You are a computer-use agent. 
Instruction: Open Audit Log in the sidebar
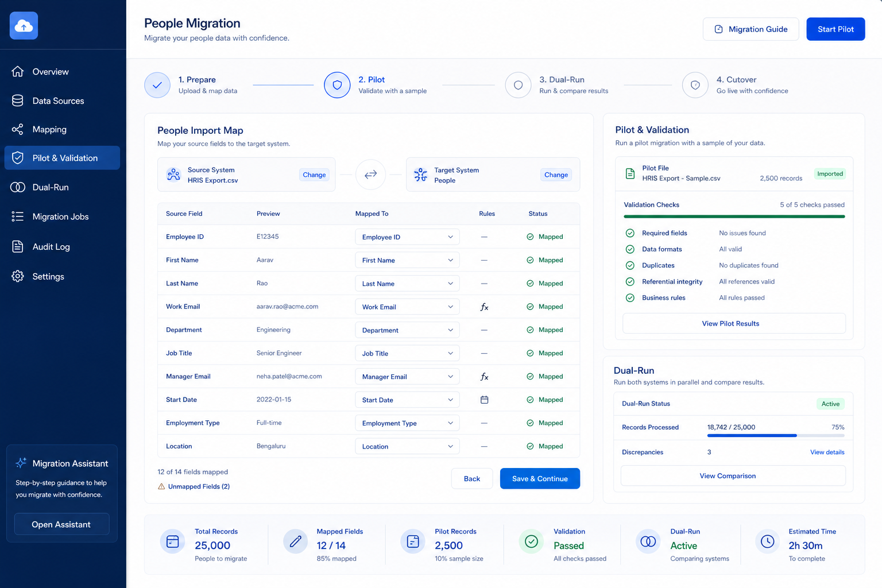click(x=62, y=246)
